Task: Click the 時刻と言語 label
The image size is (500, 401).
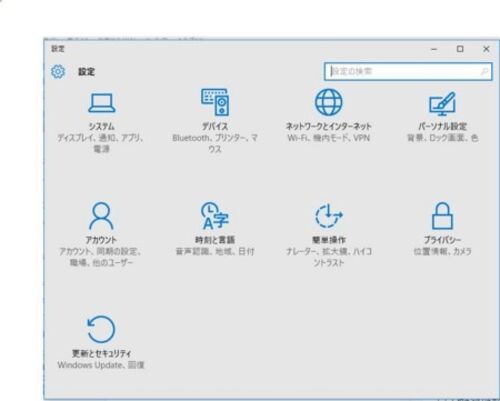Action: click(x=215, y=240)
